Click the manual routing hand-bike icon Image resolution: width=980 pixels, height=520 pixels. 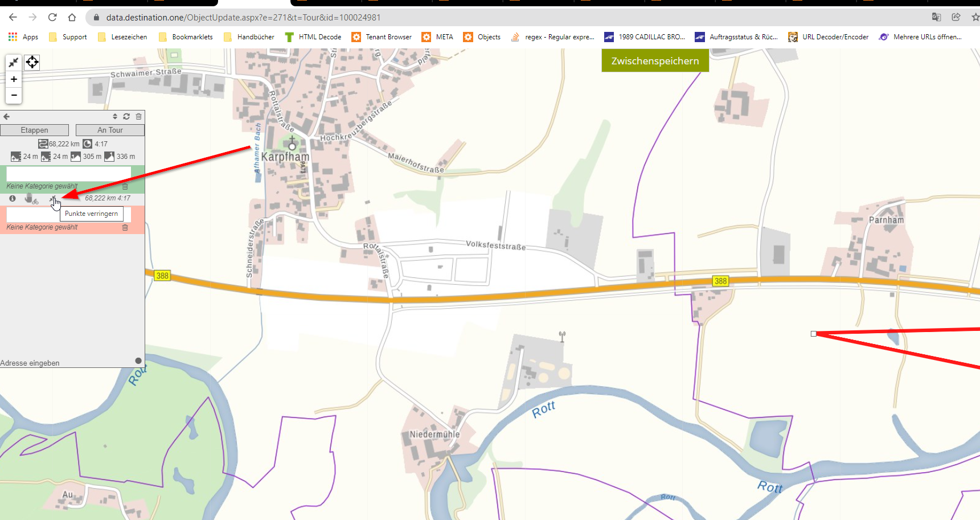31,198
